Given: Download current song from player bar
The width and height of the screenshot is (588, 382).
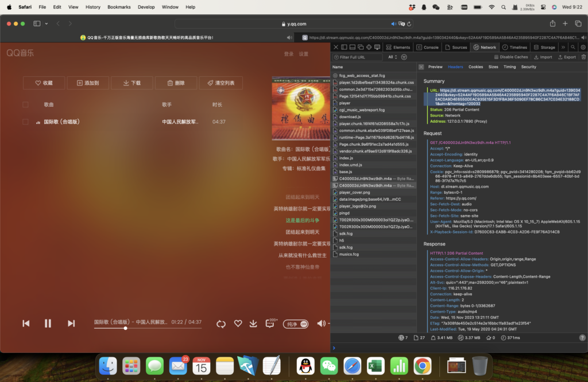Looking at the screenshot, I should (x=253, y=323).
